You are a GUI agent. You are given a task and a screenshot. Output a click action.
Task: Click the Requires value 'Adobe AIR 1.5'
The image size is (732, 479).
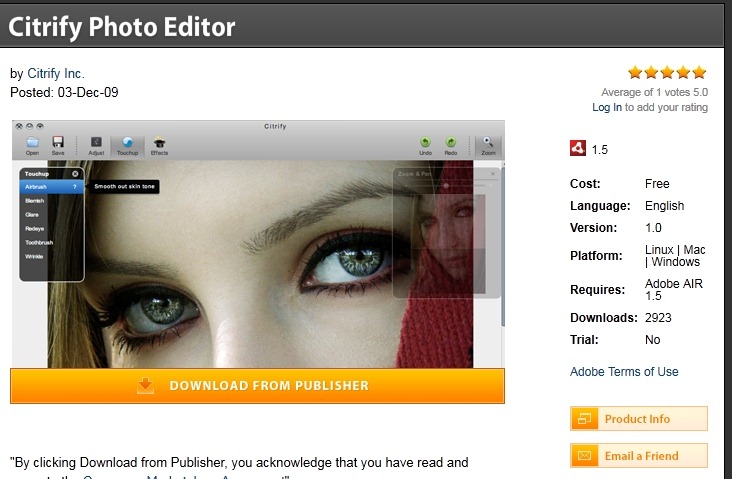click(x=674, y=289)
